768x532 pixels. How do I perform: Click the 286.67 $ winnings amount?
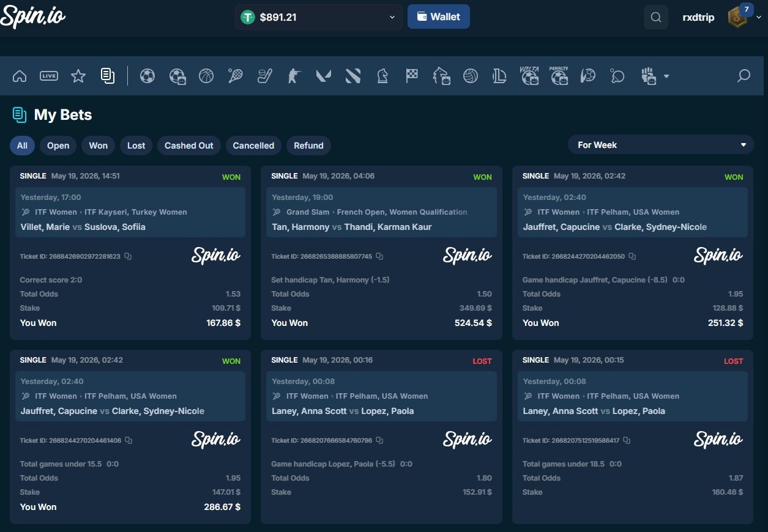(222, 507)
